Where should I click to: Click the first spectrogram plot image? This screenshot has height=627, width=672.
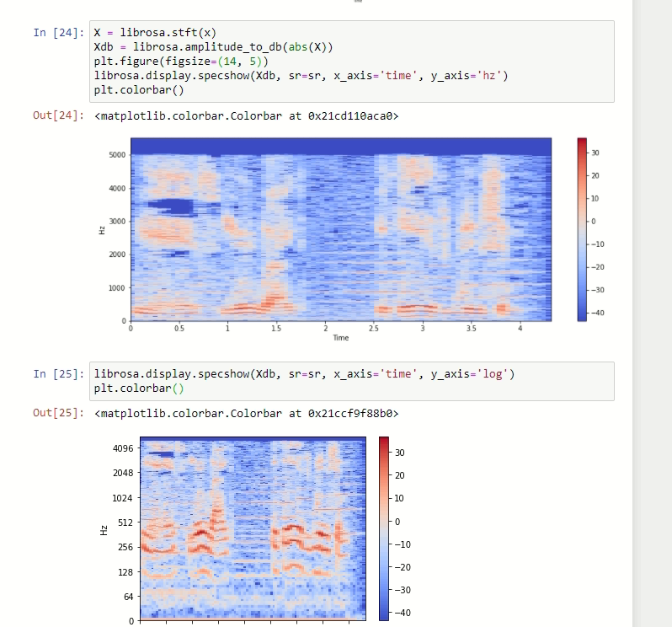click(x=341, y=229)
